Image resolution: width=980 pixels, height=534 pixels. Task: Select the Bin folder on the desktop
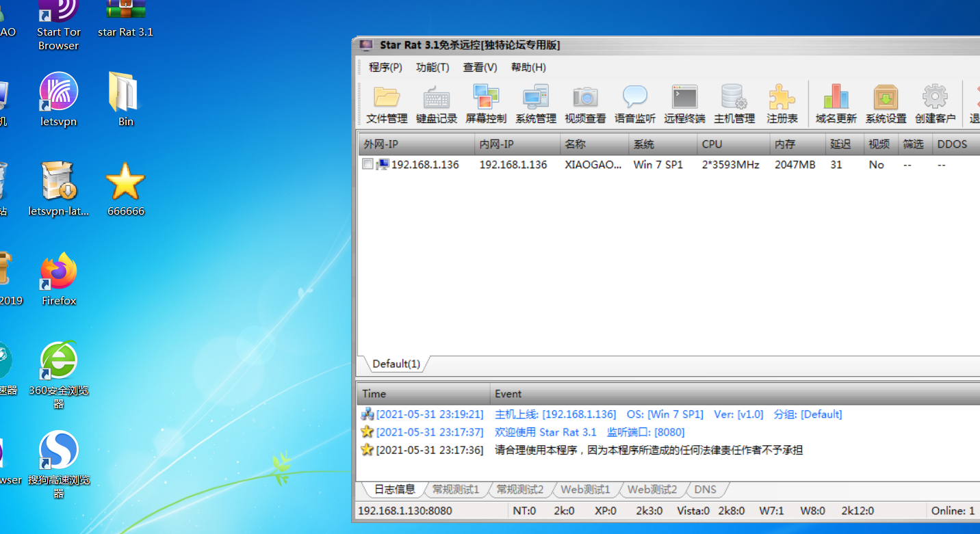click(x=126, y=100)
